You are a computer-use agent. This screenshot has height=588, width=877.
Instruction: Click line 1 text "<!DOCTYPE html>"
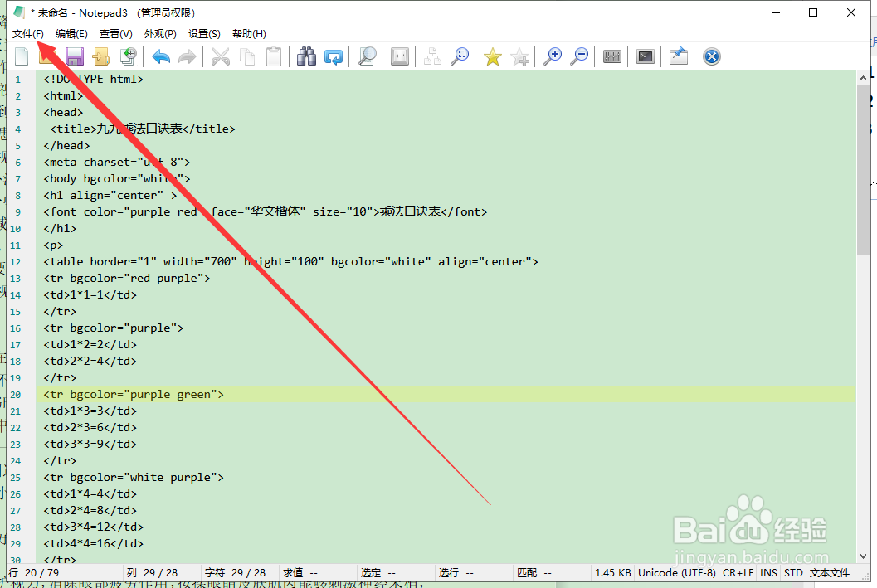tap(94, 79)
